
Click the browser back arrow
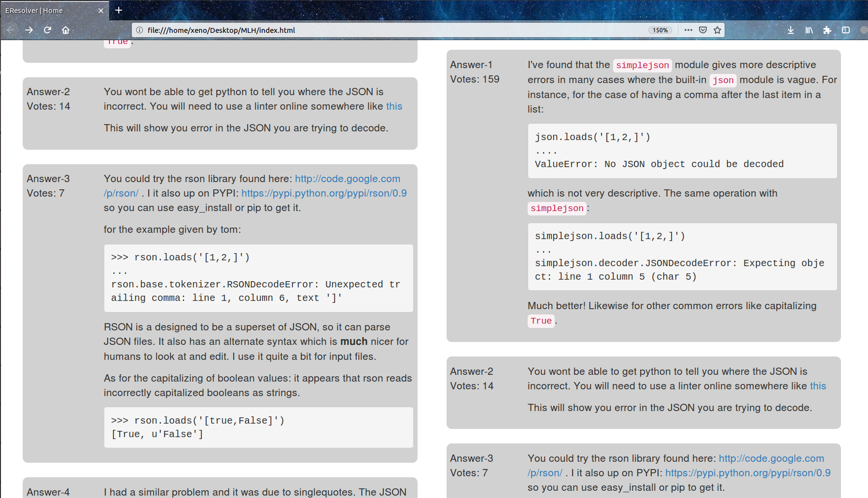click(11, 30)
